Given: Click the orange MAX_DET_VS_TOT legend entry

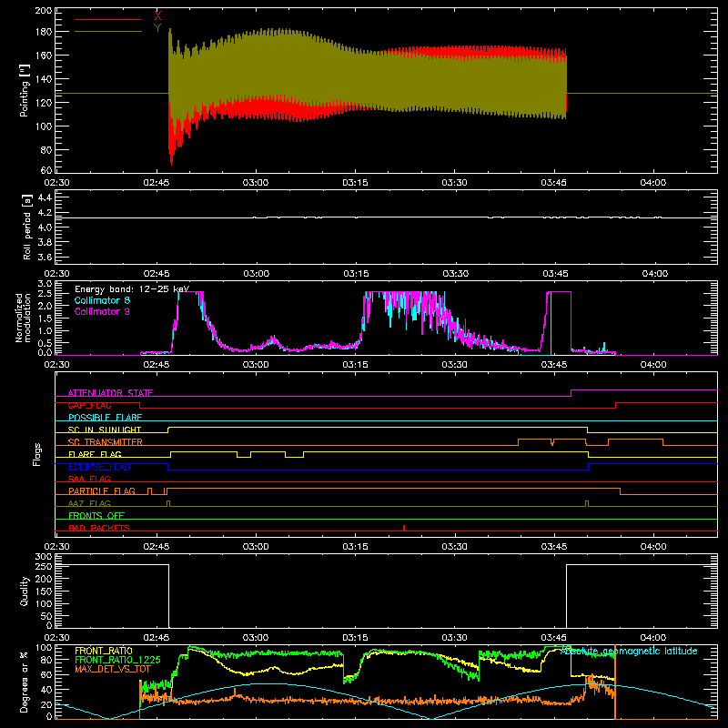Looking at the screenshot, I should tap(113, 669).
